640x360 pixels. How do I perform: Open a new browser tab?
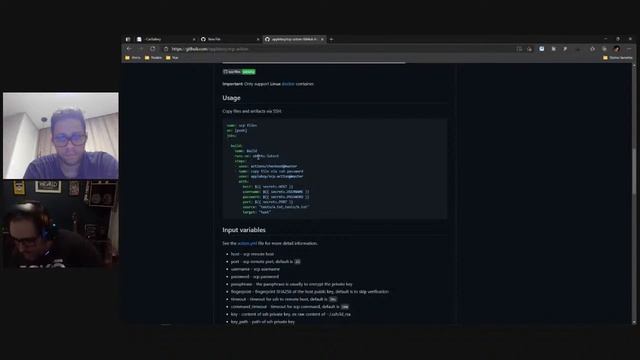[331, 39]
